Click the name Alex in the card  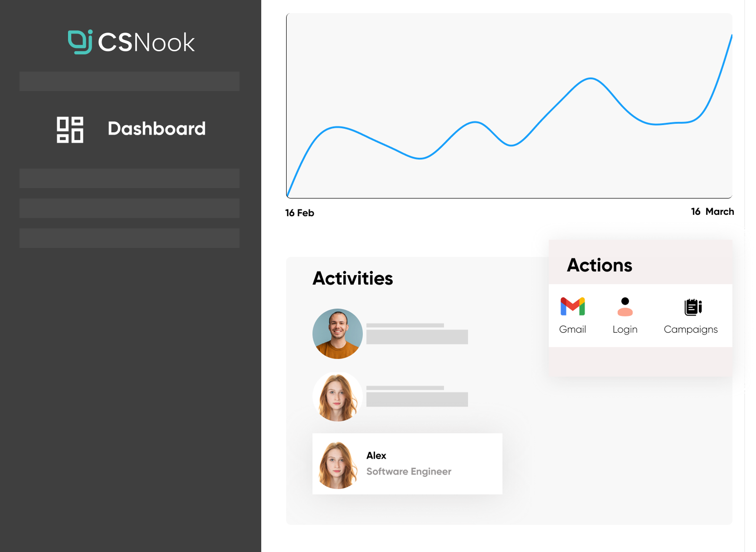(376, 455)
